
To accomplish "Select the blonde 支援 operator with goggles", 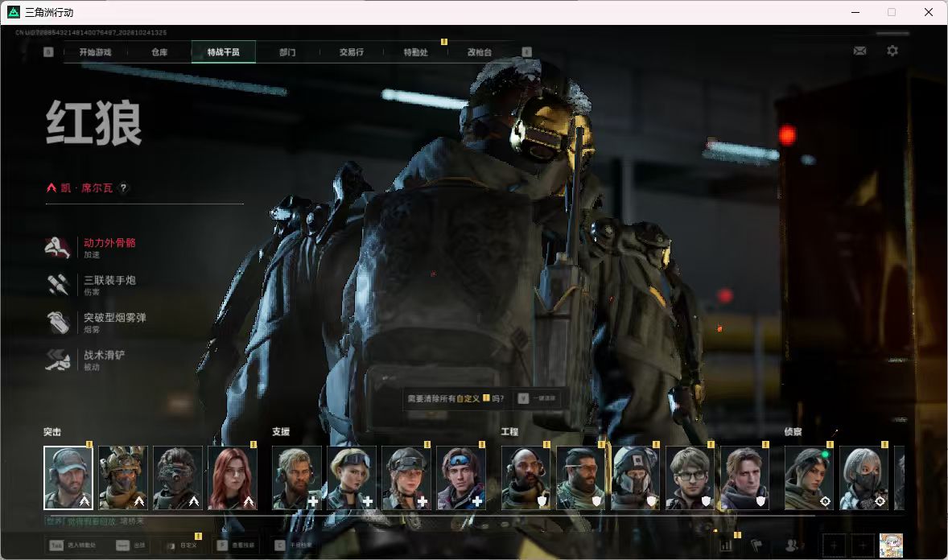I will pos(352,478).
